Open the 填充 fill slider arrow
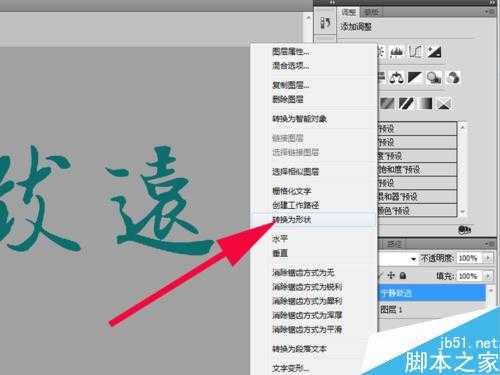 point(488,276)
